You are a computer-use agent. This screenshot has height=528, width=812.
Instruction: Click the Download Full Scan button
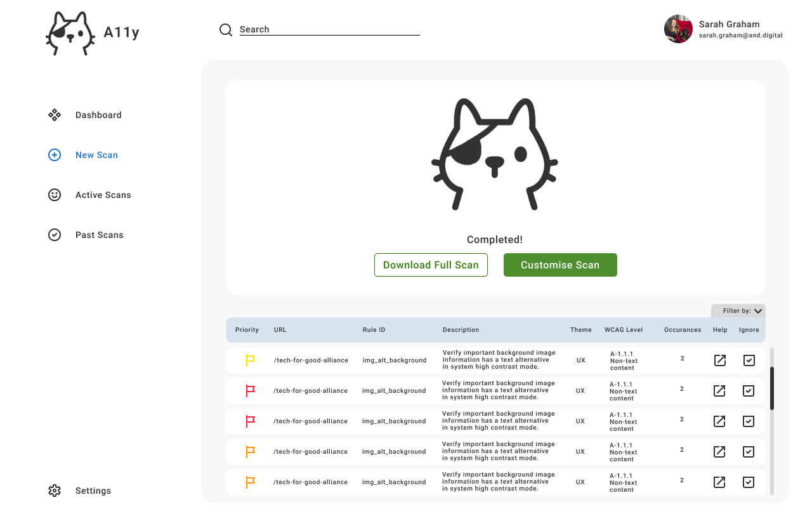click(x=431, y=265)
